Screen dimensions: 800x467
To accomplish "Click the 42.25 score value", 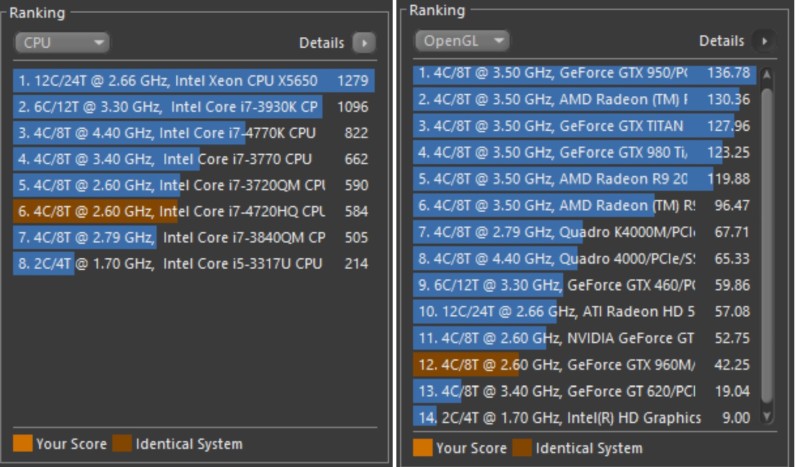I will [x=732, y=364].
